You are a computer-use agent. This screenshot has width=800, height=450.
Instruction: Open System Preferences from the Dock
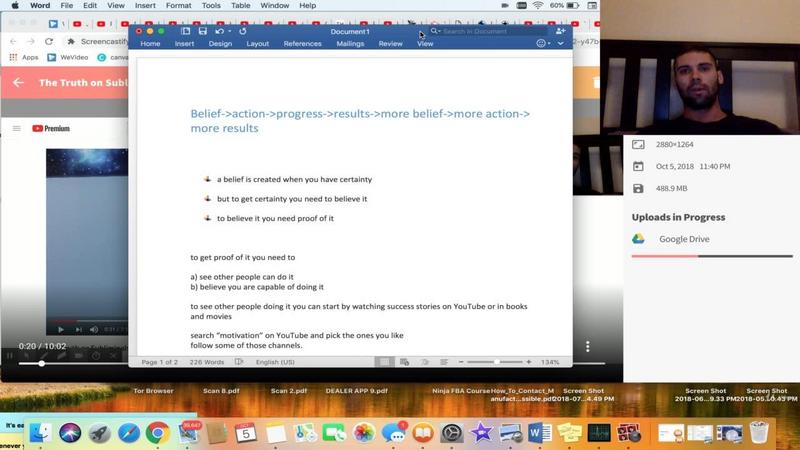tap(452, 433)
